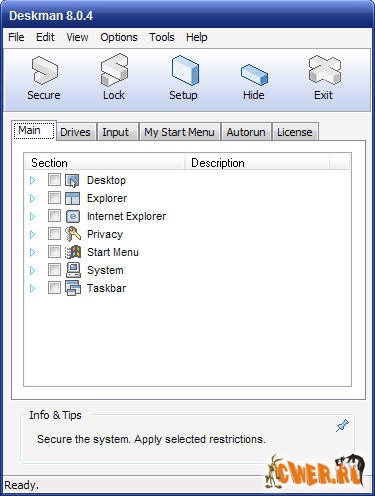Select the Internet Explorer row label
Image resolution: width=375 pixels, height=496 pixels.
coord(126,216)
